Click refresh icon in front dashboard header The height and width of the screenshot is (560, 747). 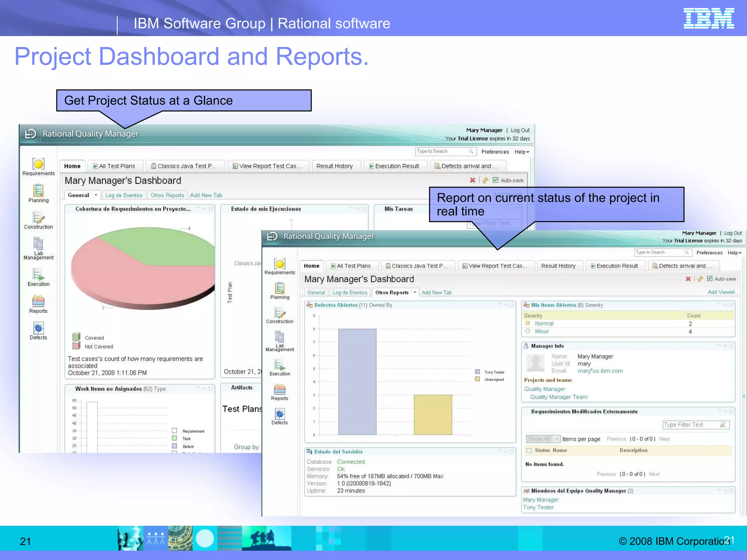tap(700, 279)
